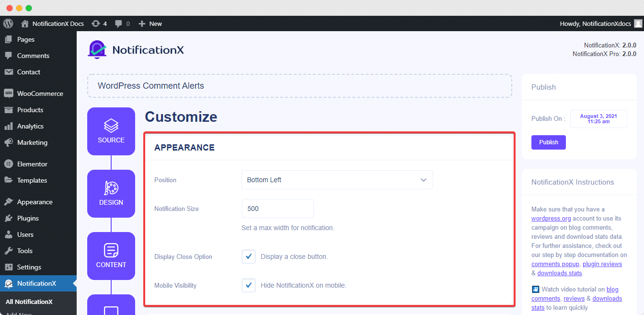Change the Publish On date August 3, 2021
The height and width of the screenshot is (315, 644).
click(x=598, y=118)
